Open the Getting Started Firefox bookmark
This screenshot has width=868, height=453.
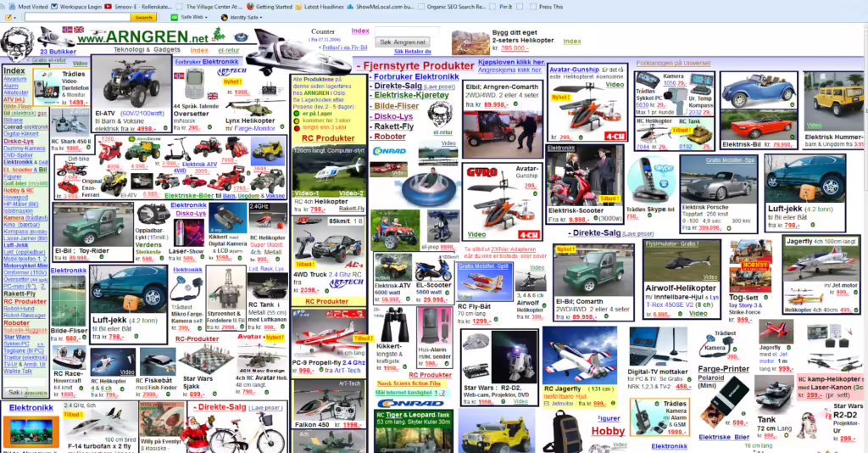[x=270, y=7]
